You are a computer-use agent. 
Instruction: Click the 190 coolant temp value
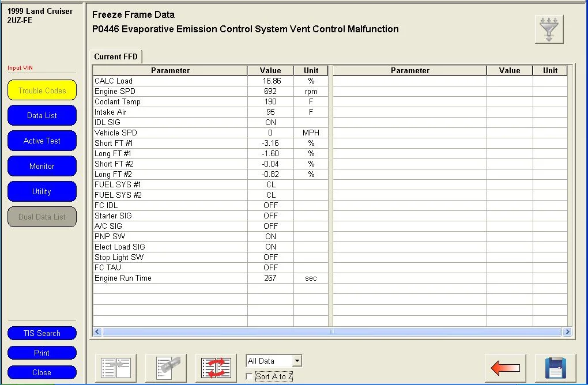pyautogui.click(x=270, y=101)
